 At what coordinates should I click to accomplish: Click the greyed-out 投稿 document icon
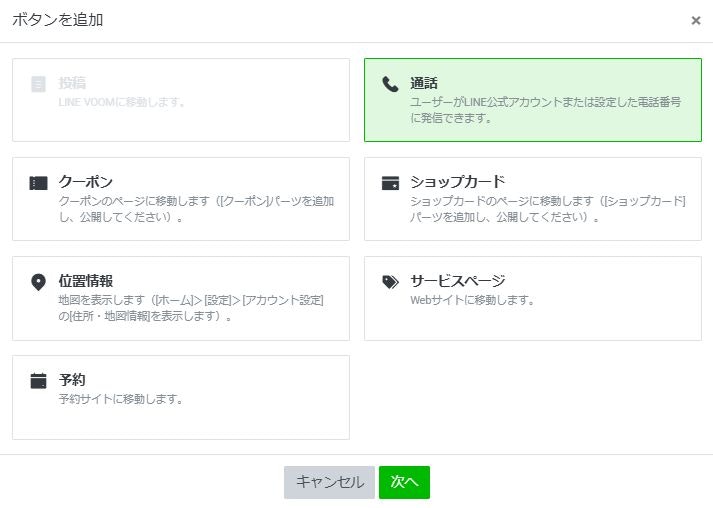tap(38, 84)
